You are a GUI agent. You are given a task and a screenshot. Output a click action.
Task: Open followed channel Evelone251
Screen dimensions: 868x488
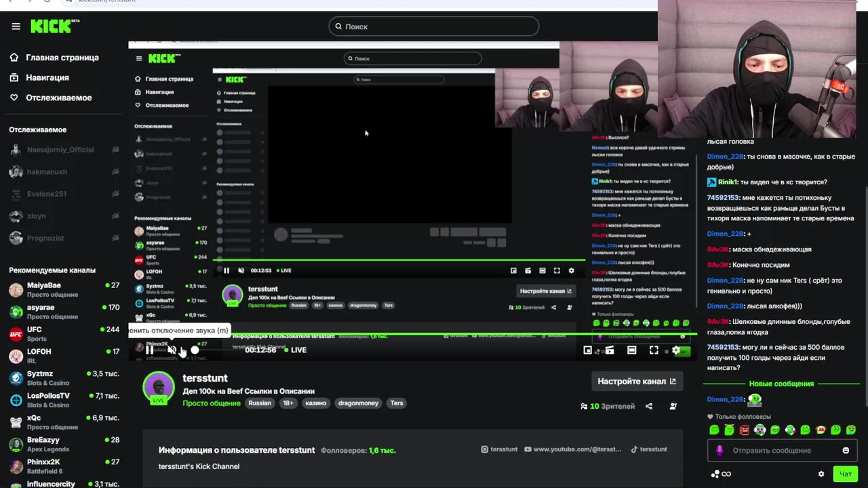pos(64,194)
